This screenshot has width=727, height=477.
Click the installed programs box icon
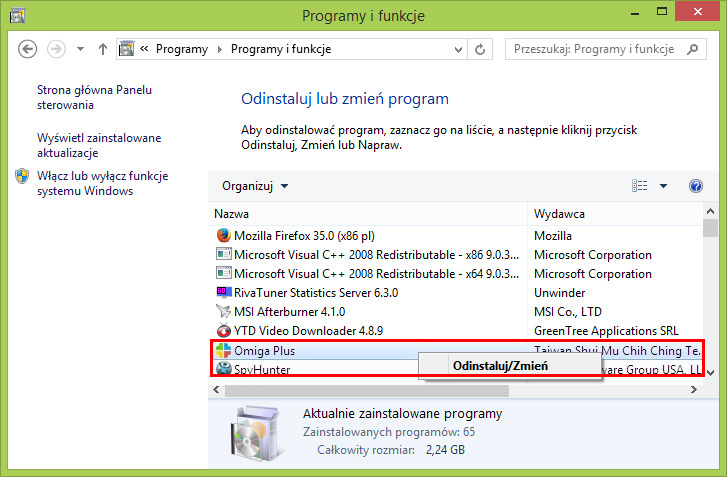coord(256,432)
